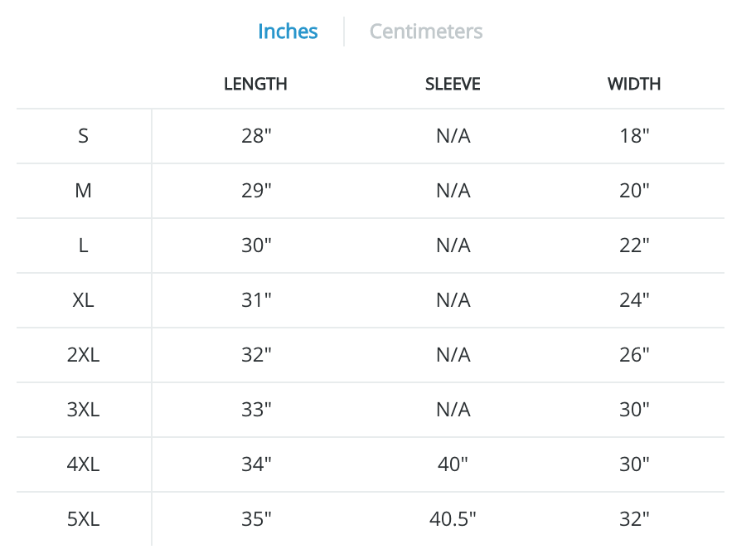Select the 2XL size row label

pyautogui.click(x=84, y=355)
